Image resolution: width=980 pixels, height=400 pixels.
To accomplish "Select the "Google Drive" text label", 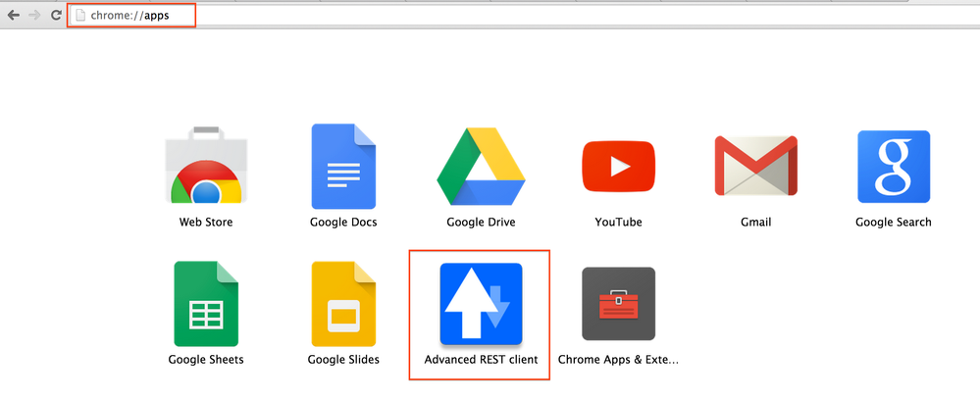I will point(481,223).
